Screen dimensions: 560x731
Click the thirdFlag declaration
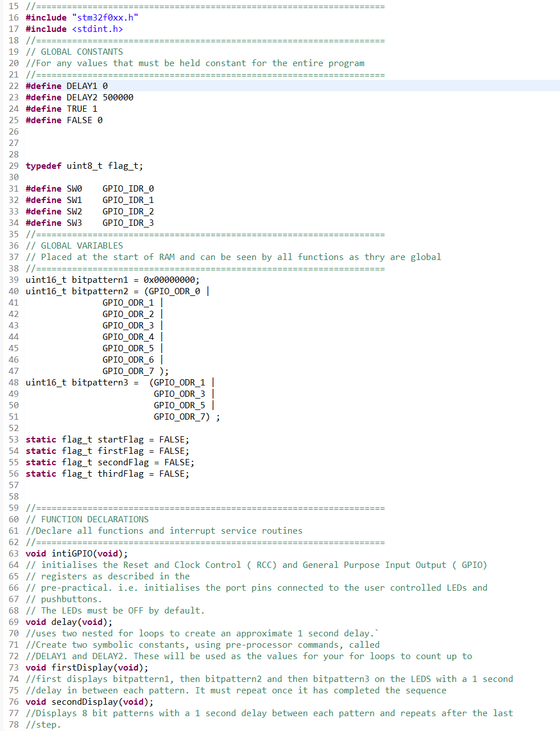tap(105, 473)
